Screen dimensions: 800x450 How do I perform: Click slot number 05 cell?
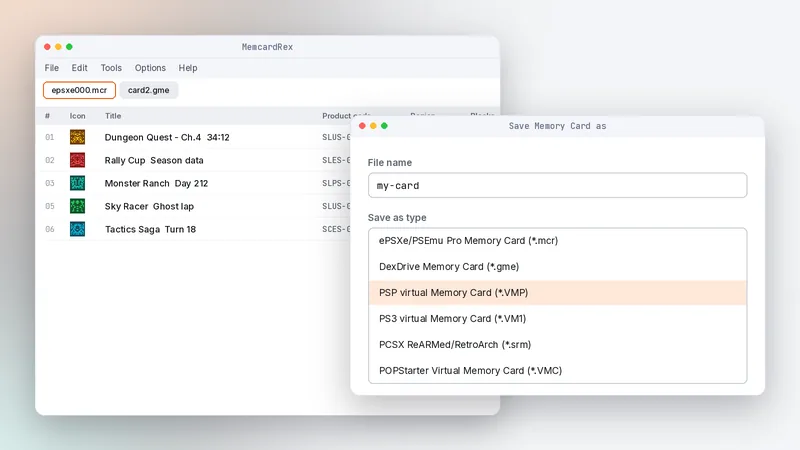pyautogui.click(x=49, y=206)
